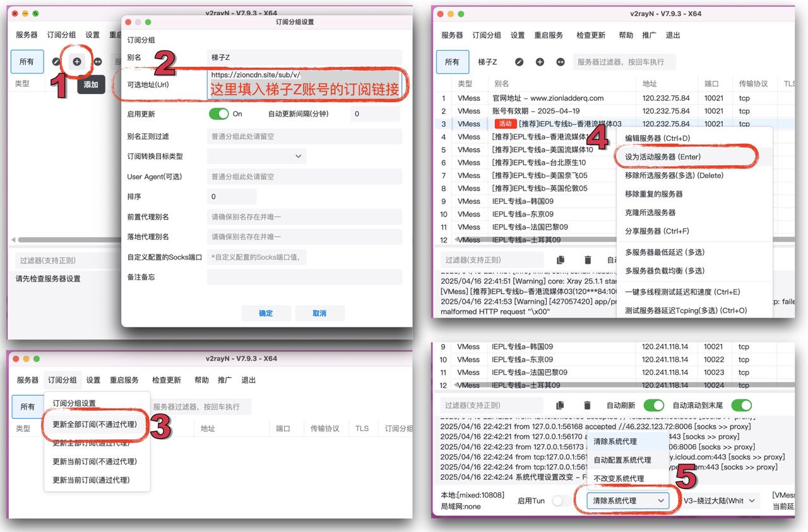Click the trash icon left of 自动刷新
The width and height of the screenshot is (808, 532).
click(x=587, y=405)
